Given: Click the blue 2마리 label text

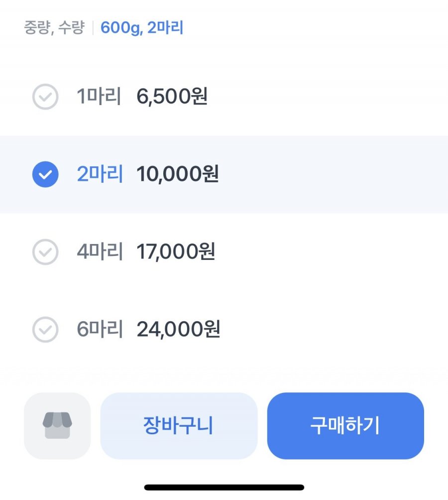Looking at the screenshot, I should pyautogui.click(x=100, y=174).
